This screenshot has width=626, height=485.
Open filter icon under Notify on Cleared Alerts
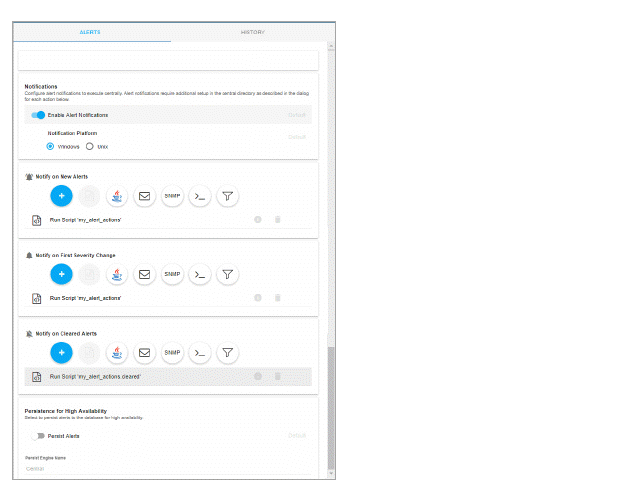(228, 352)
